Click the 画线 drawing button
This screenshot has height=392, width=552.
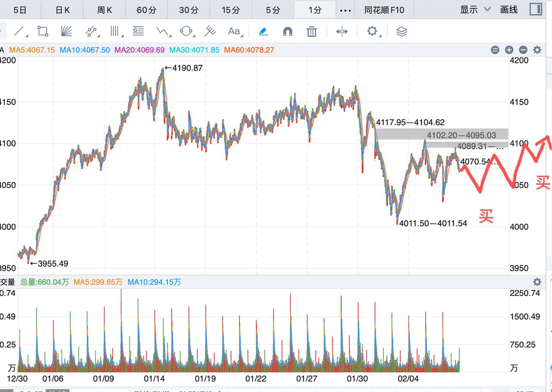pos(509,9)
